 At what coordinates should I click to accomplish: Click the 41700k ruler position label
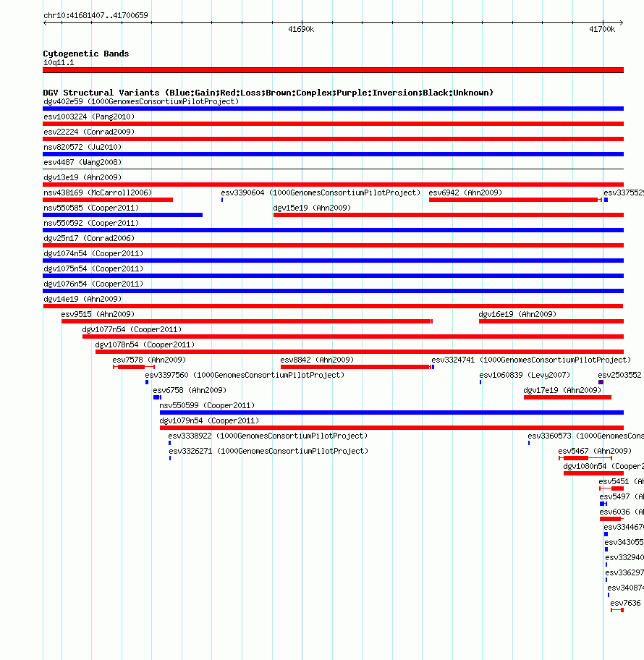click(602, 29)
